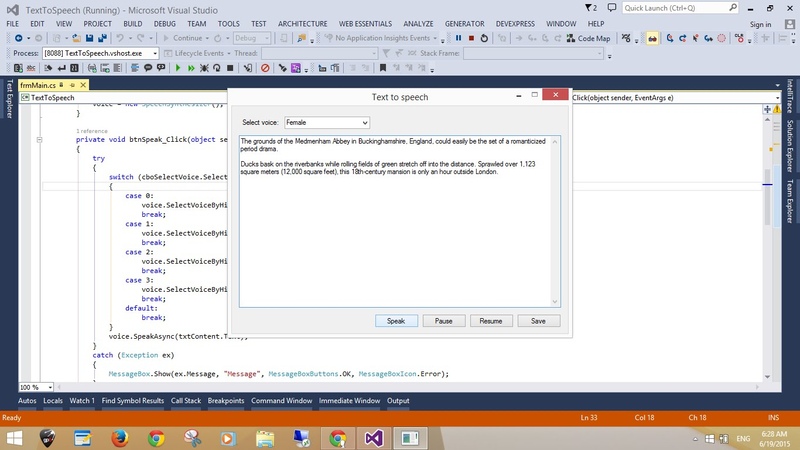Click the Visual Studio taskbar icon
The image size is (800, 450).
(373, 438)
